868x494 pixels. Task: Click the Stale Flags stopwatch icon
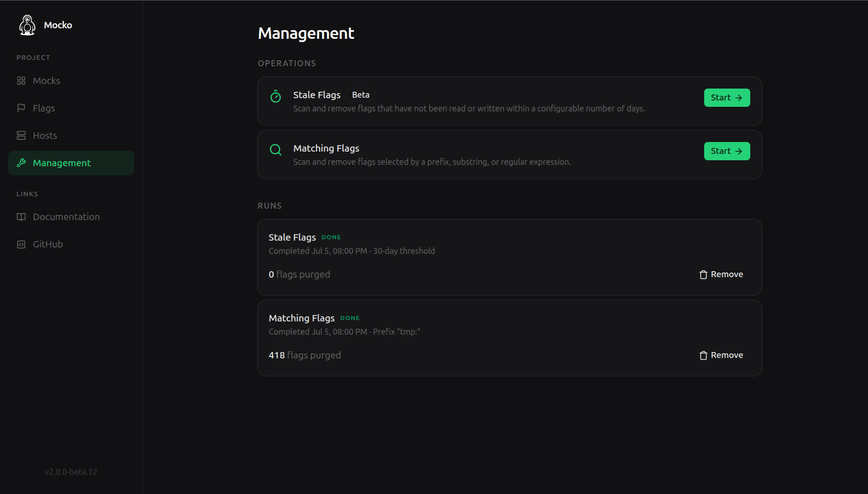(x=276, y=96)
